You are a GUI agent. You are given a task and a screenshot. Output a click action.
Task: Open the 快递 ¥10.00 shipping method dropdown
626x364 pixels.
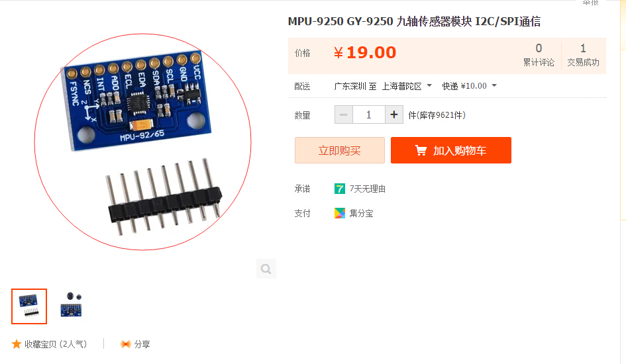point(469,86)
